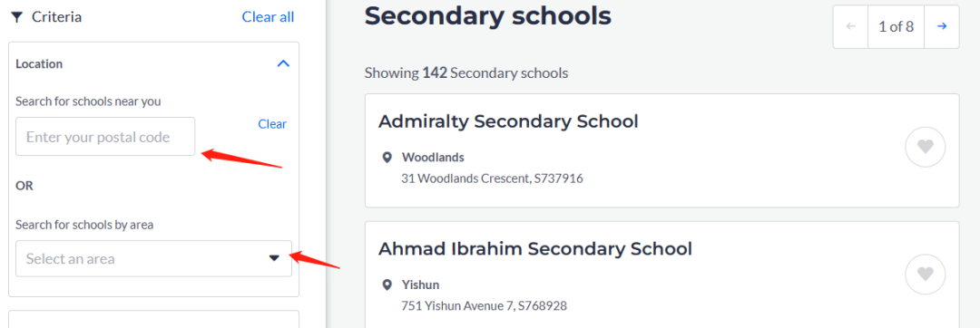Click the 751 Yishun Avenue 7 address
The height and width of the screenshot is (328, 980).
tap(484, 306)
